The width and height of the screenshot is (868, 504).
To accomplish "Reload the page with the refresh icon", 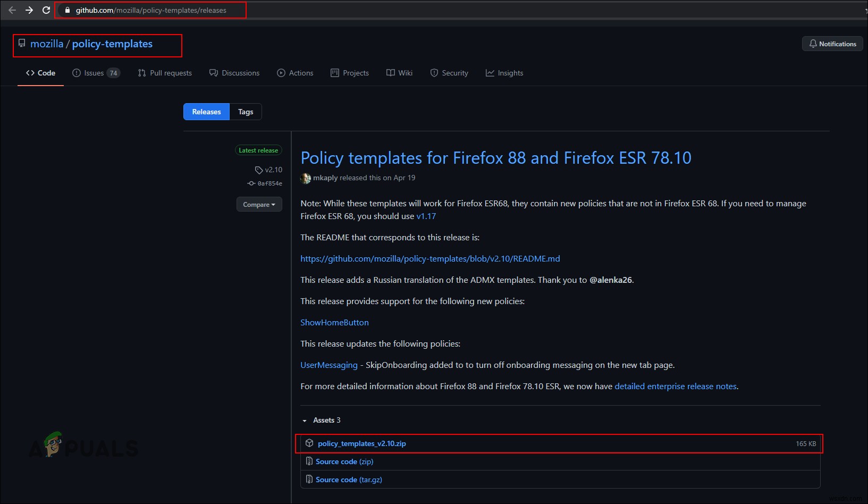I will tap(46, 10).
